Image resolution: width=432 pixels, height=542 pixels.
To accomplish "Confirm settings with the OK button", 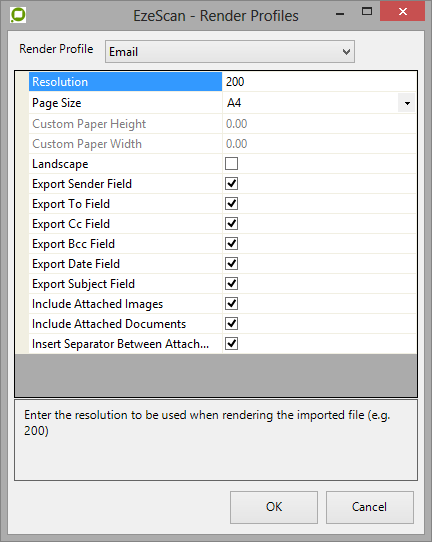I will 274,507.
